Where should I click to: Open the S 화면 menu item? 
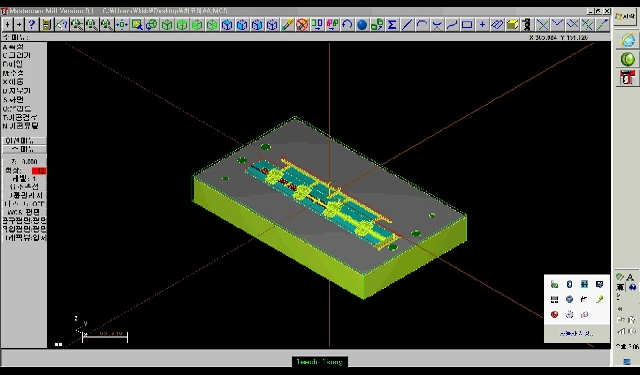pos(14,100)
